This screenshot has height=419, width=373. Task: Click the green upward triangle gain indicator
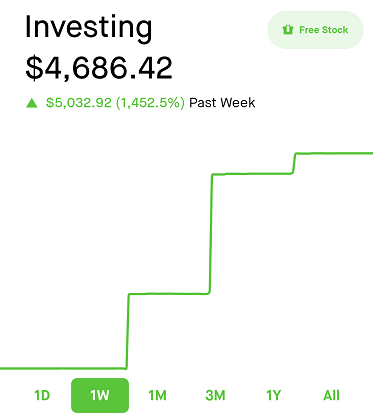click(32, 103)
